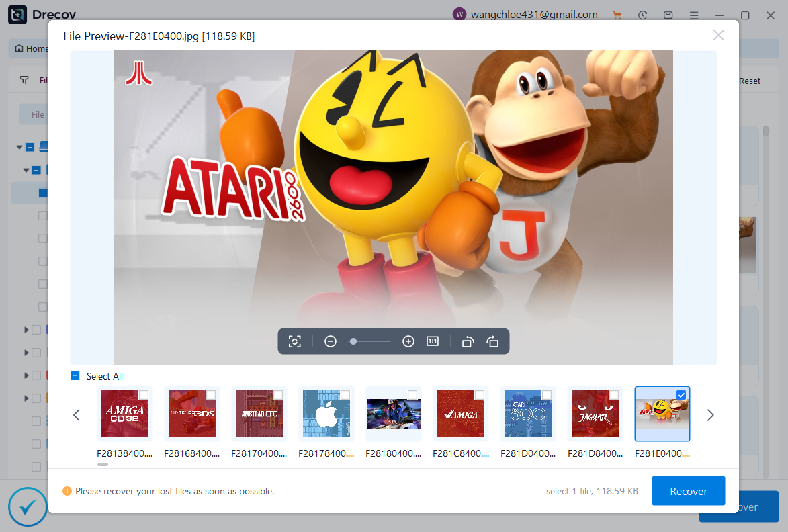Screen dimensions: 788x532
Task: Click the Reset link
Action: tap(748, 80)
